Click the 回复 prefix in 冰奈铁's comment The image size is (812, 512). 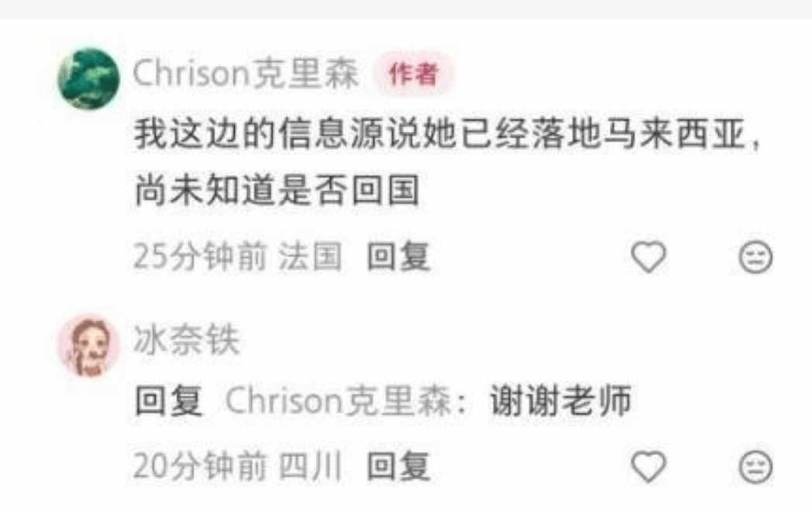click(x=168, y=400)
